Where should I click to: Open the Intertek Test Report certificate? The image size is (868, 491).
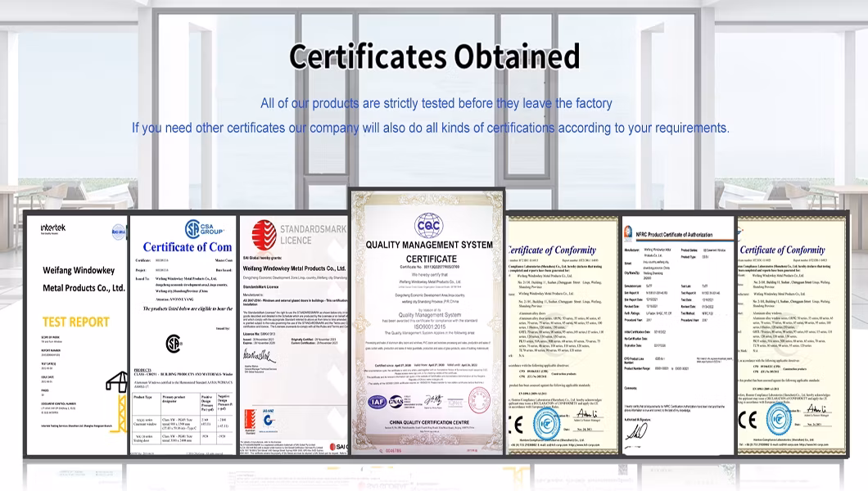[x=77, y=335]
